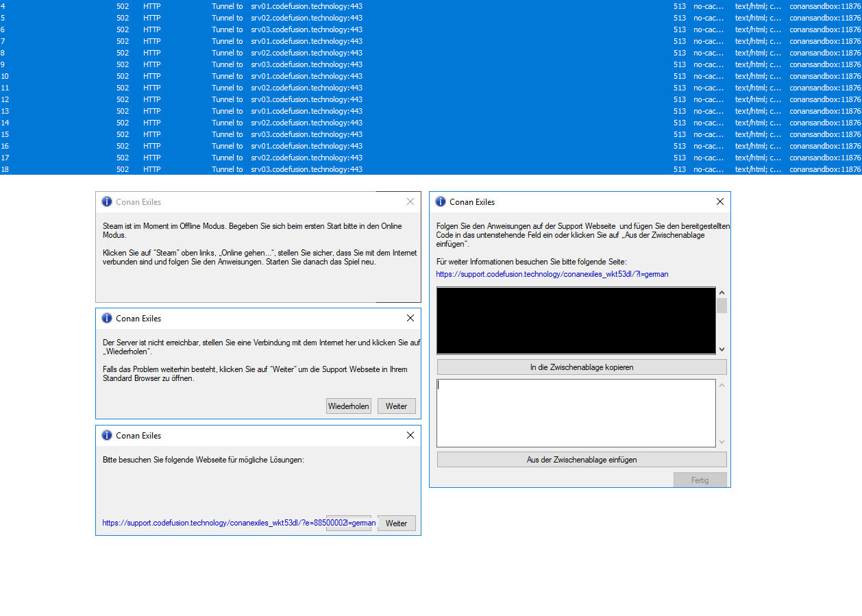The height and width of the screenshot is (616, 862).
Task: Open the support link ending in ?l=german in code dialog
Action: tap(552, 274)
